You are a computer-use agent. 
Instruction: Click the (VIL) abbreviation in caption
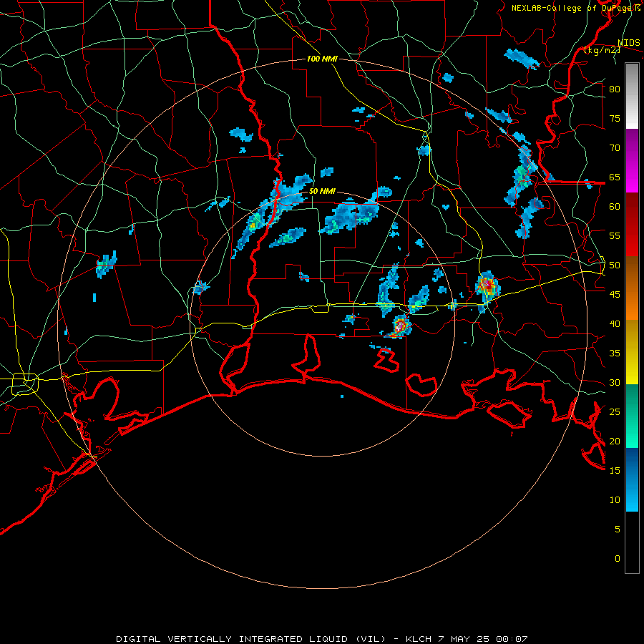371,639
